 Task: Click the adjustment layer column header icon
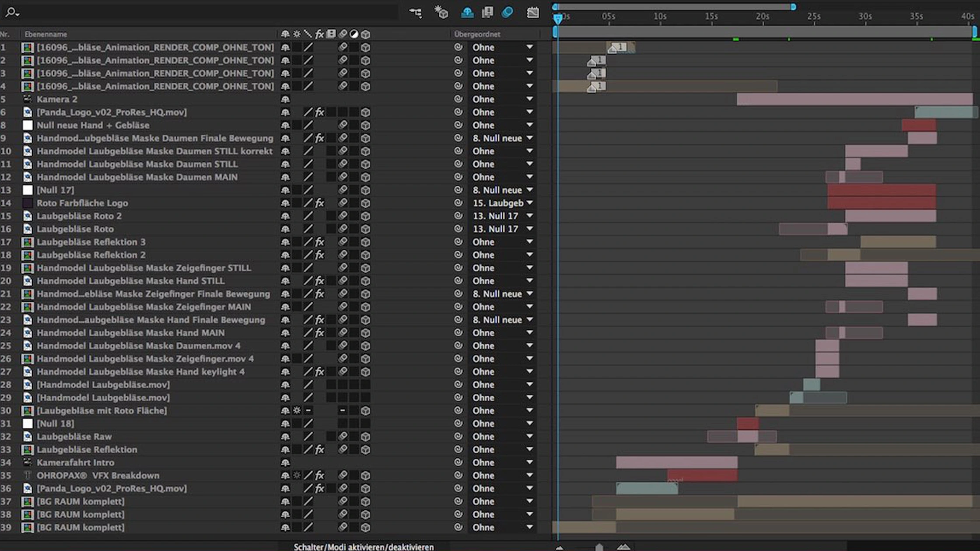pyautogui.click(x=354, y=34)
